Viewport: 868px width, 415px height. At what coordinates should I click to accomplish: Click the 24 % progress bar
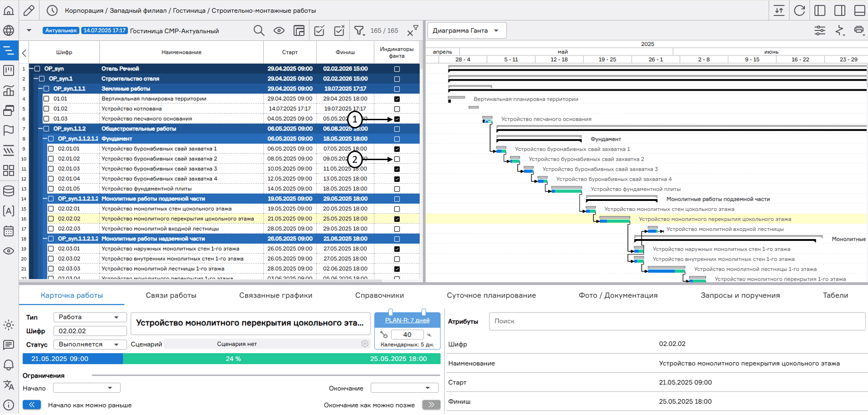[x=233, y=359]
